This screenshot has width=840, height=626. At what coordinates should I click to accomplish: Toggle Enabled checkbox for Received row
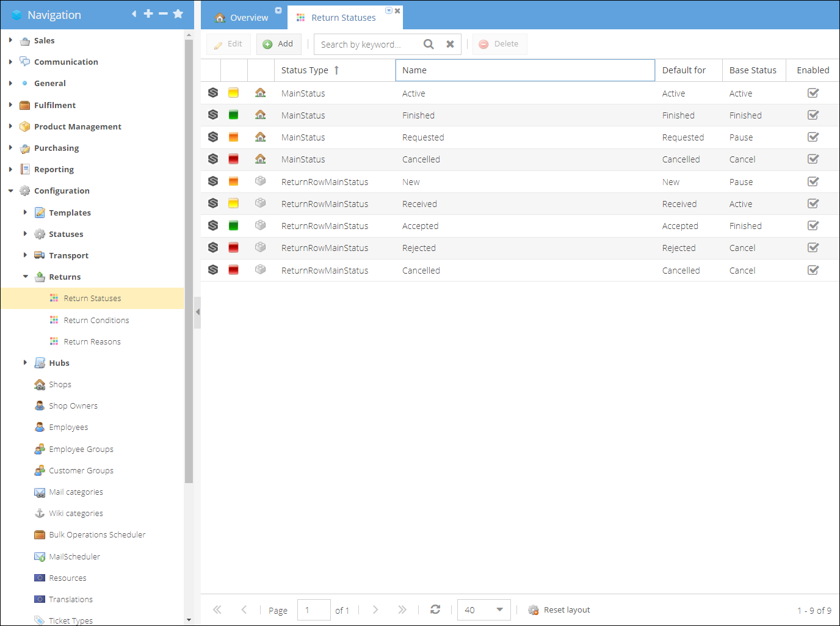pyautogui.click(x=813, y=203)
